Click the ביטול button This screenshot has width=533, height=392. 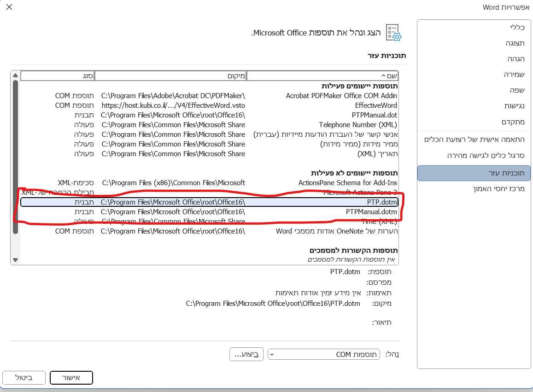click(24, 378)
